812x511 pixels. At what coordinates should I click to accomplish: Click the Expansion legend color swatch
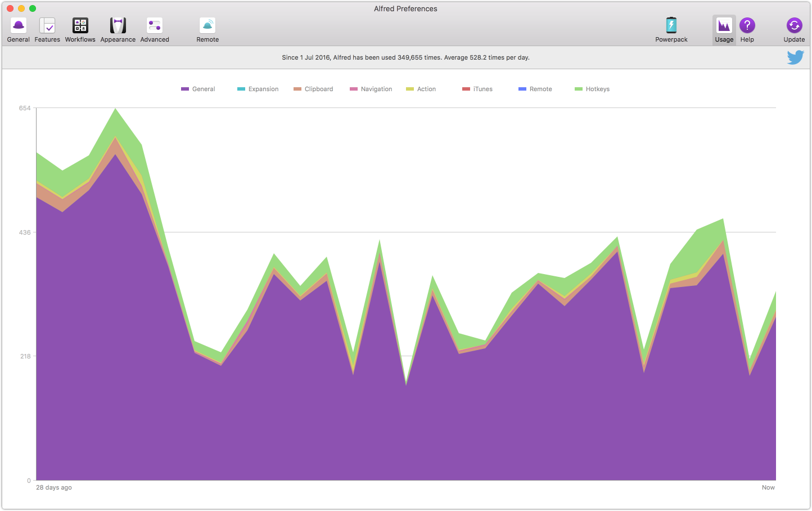(x=241, y=89)
